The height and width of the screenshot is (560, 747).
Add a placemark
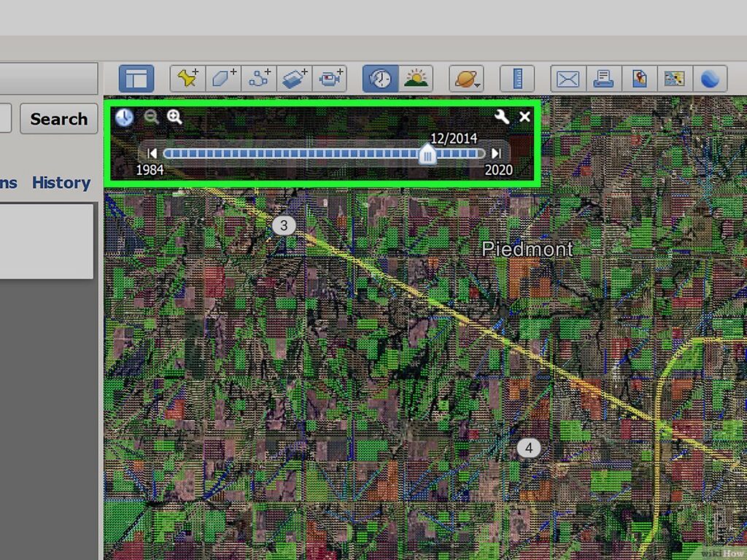[187, 79]
